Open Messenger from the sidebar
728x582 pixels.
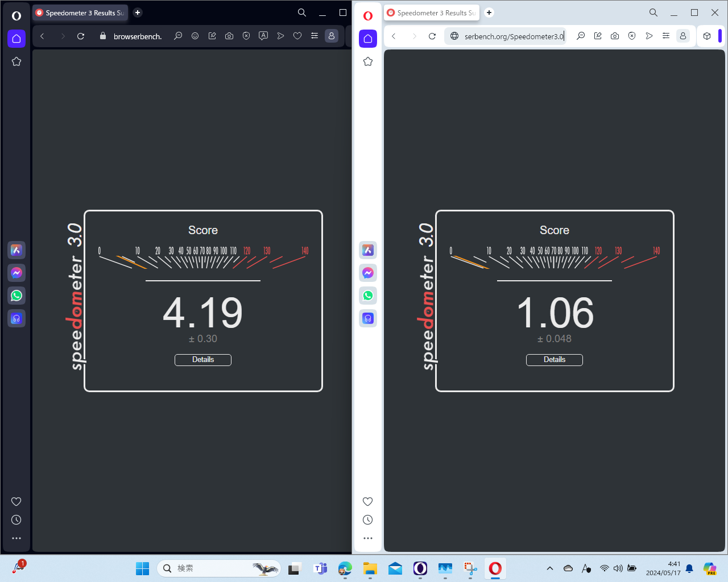(x=16, y=273)
